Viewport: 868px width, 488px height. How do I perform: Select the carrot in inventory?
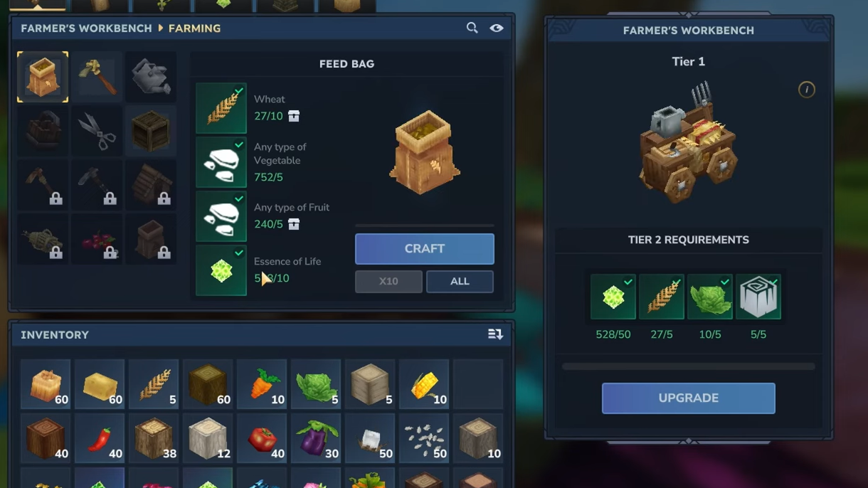262,384
